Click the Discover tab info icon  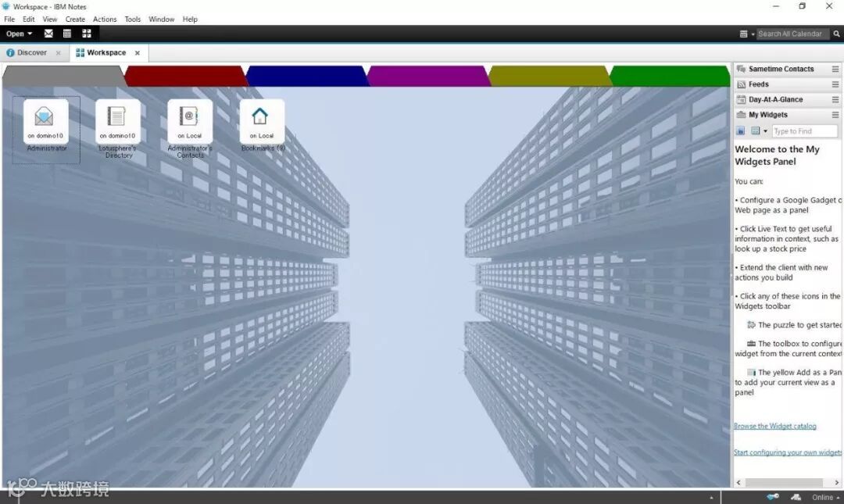[x=10, y=53]
